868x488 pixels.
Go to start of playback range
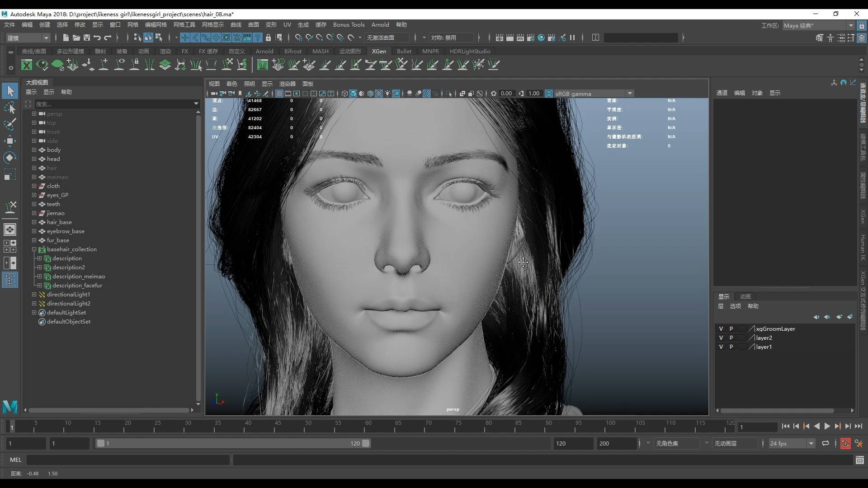[785, 426]
